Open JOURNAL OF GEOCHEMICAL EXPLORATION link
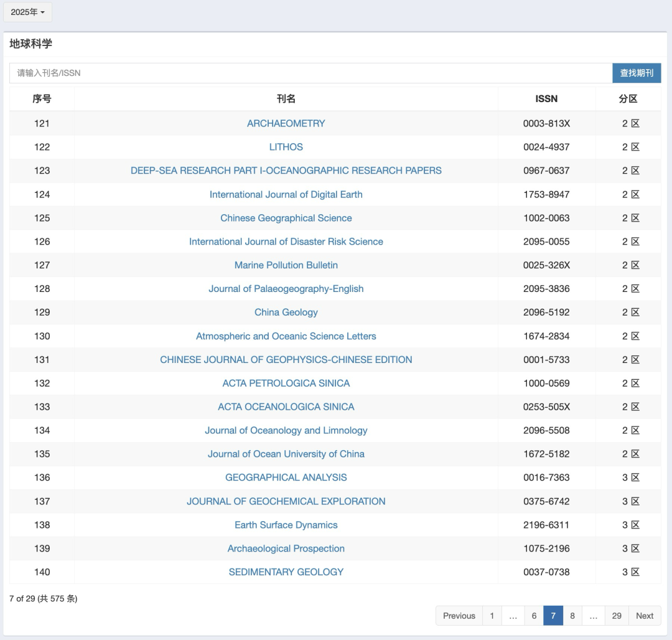The height and width of the screenshot is (640, 672). point(286,502)
